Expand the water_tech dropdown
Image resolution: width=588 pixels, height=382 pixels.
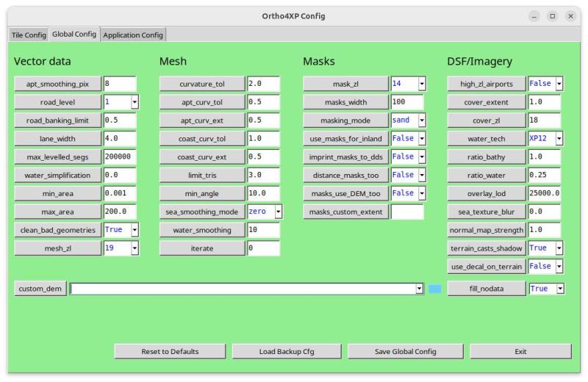coord(559,139)
